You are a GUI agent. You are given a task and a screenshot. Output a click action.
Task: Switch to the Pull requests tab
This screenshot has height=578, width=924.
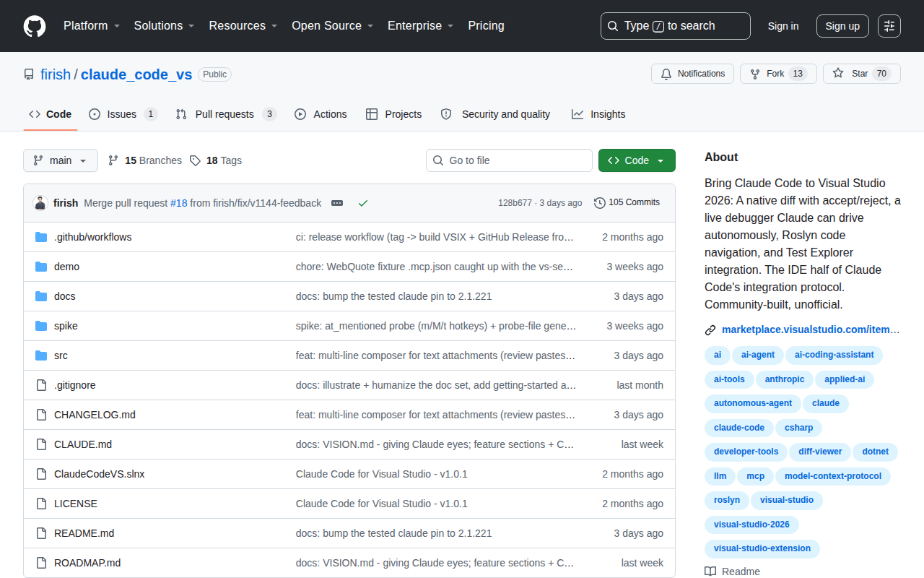[x=226, y=114]
